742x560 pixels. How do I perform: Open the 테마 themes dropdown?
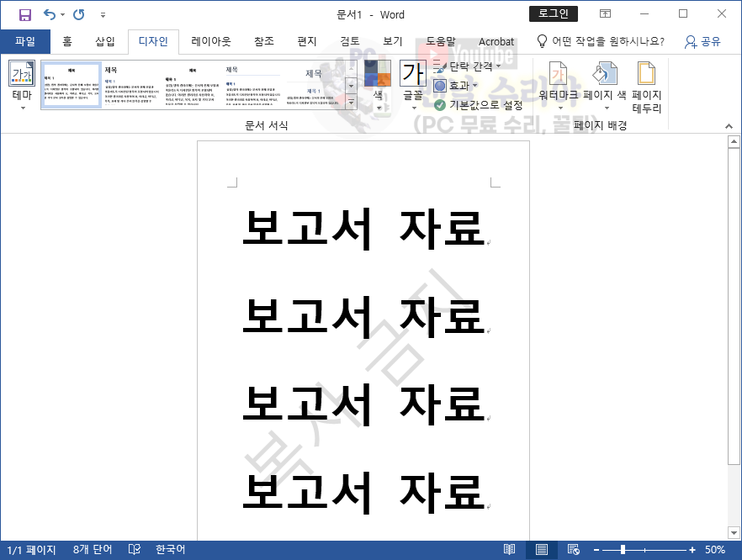point(22,86)
